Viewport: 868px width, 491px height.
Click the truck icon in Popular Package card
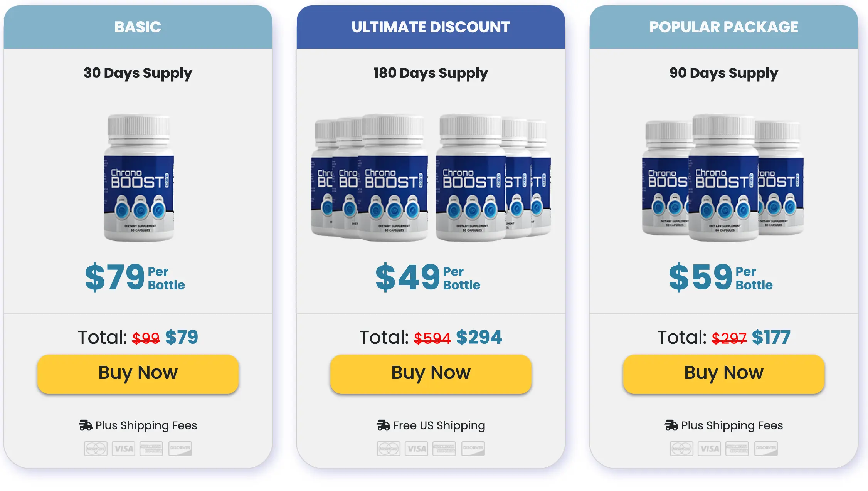pos(672,425)
